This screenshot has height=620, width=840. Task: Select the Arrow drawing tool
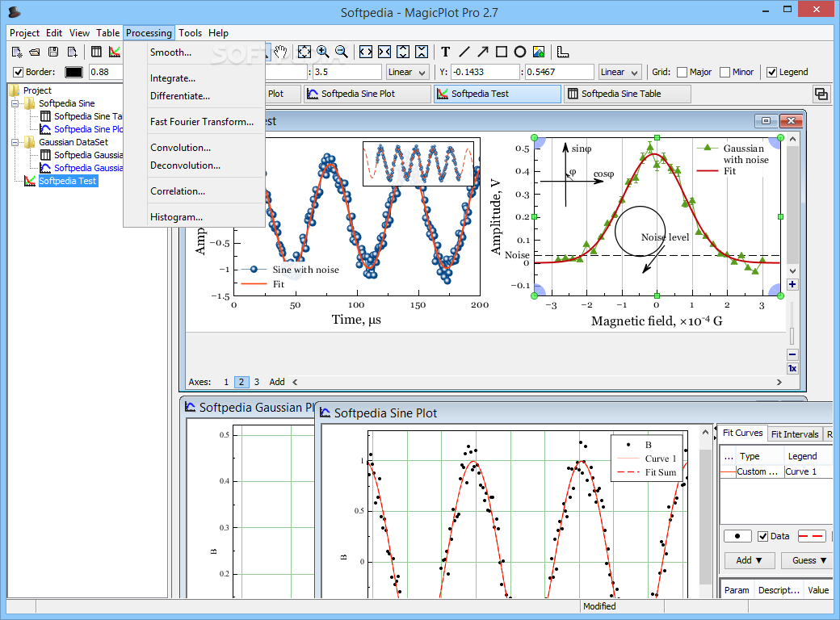483,52
